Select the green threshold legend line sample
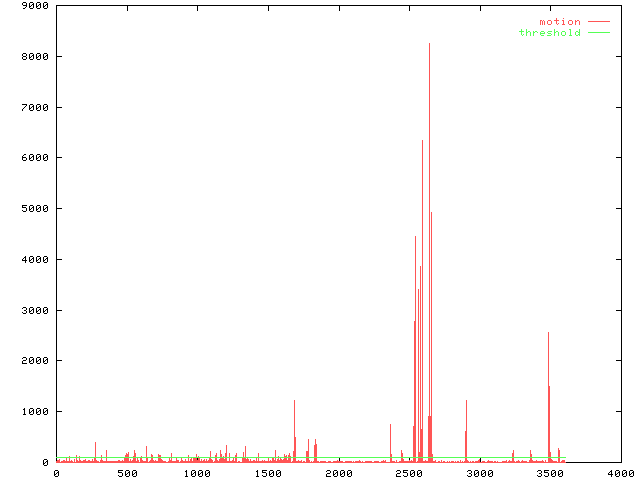The height and width of the screenshot is (480, 640). [x=598, y=33]
